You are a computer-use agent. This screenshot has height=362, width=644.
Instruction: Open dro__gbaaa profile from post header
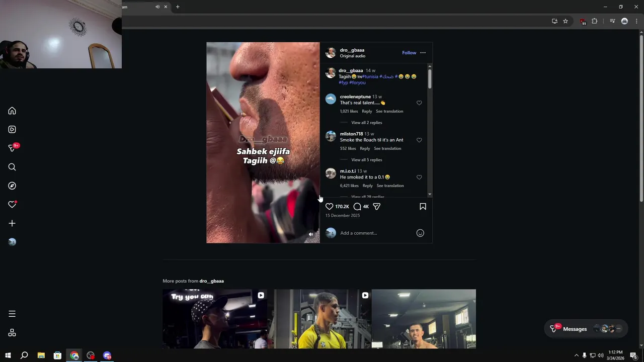352,50
